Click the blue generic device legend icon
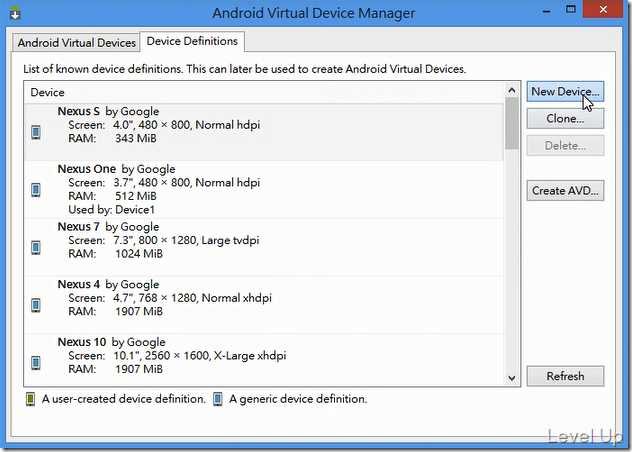Image resolution: width=632 pixels, height=452 pixels. pyautogui.click(x=218, y=399)
